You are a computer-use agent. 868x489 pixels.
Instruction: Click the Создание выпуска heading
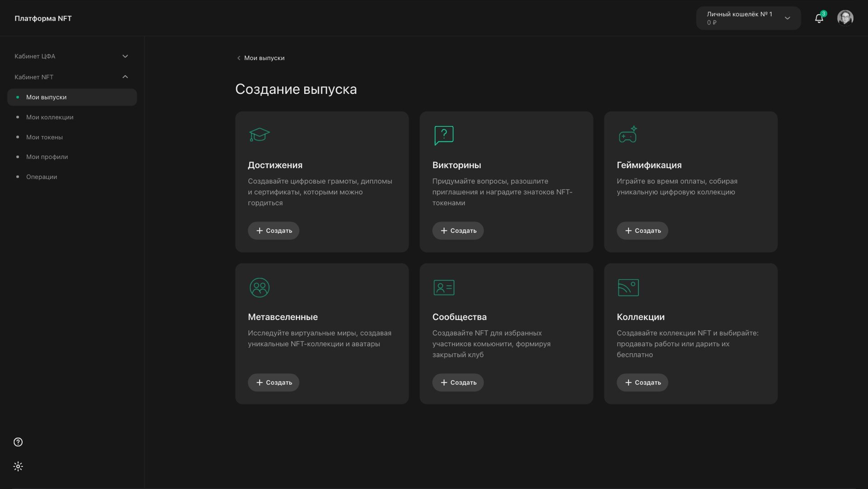click(296, 89)
